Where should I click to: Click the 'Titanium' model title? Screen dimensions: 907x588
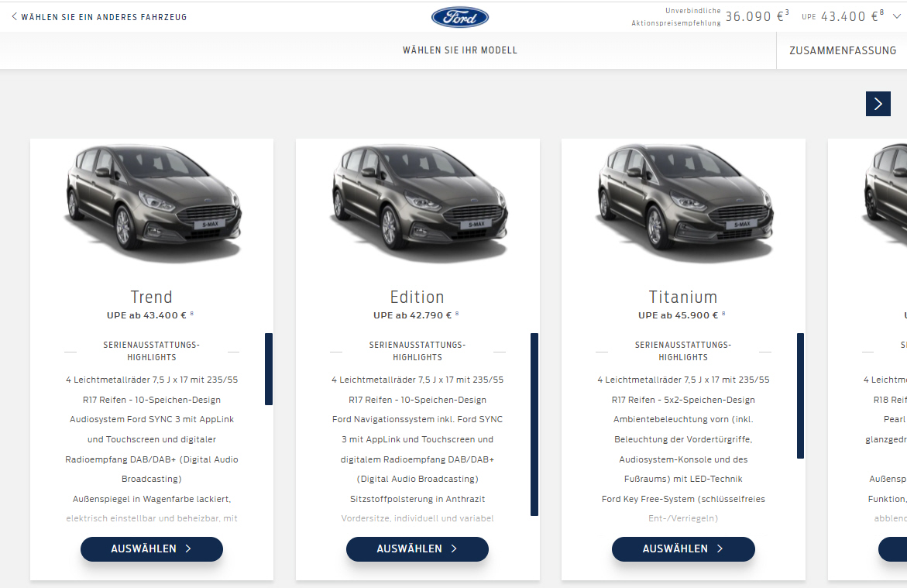coord(683,297)
